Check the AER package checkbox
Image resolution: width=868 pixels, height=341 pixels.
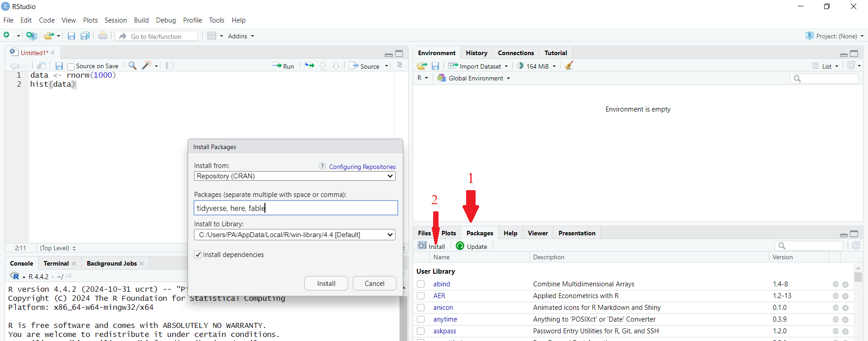pos(421,296)
